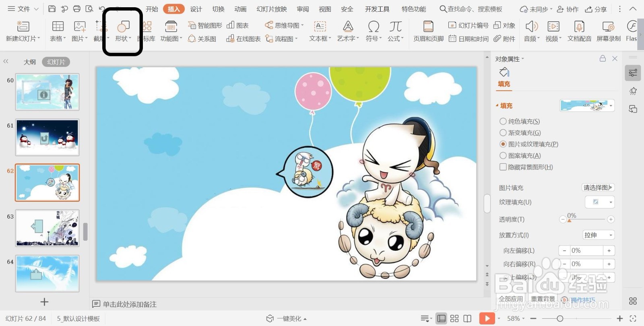Screen dimensions: 644x326
Task: Click the Collaborate (协作) button
Action: click(568, 9)
